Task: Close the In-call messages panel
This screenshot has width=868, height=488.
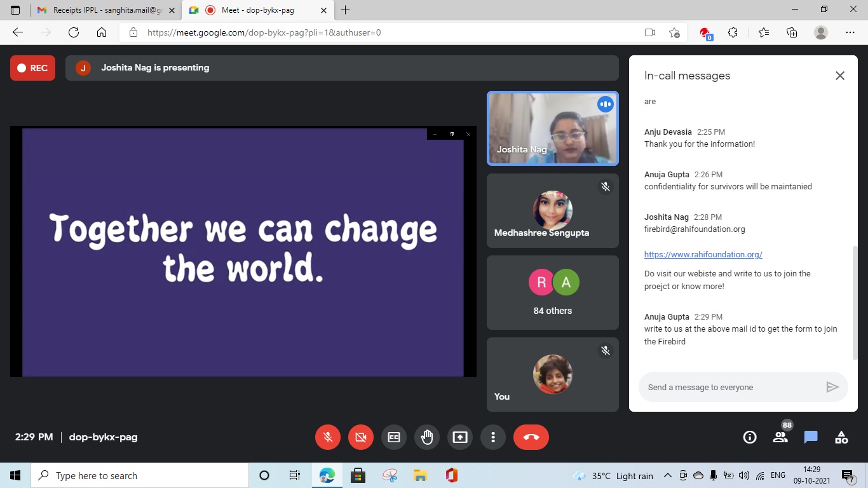Action: [x=840, y=76]
